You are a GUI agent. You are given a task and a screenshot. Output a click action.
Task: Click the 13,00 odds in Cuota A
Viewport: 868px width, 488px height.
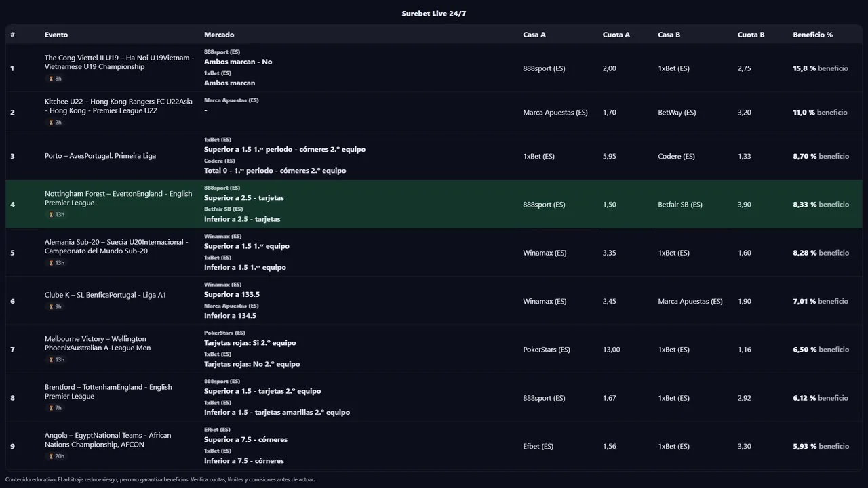pos(611,350)
